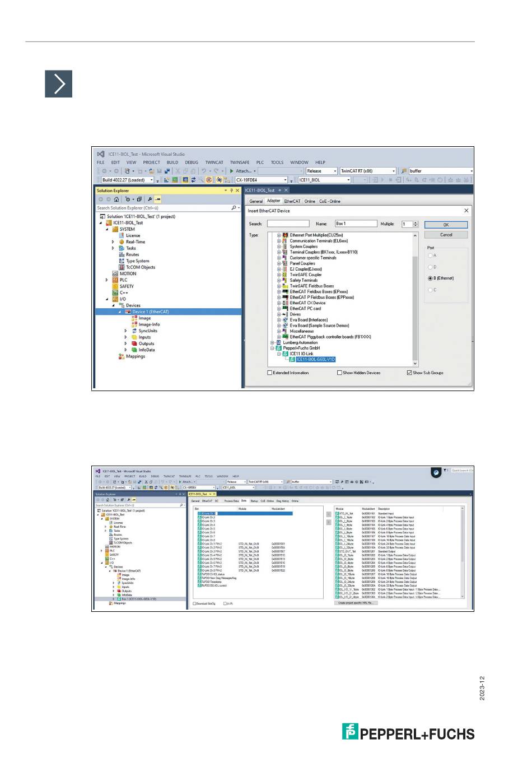Viewport: 532px width, 762px height.
Task: Select Outputs icon in Insert EtherCAT Device window
Action: coord(134,343)
